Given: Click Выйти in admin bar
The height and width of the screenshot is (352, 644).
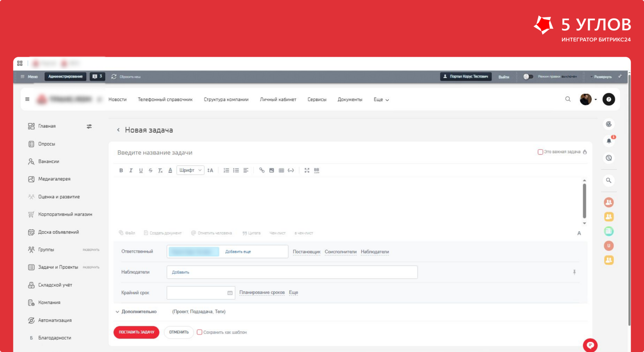Looking at the screenshot, I should (504, 77).
